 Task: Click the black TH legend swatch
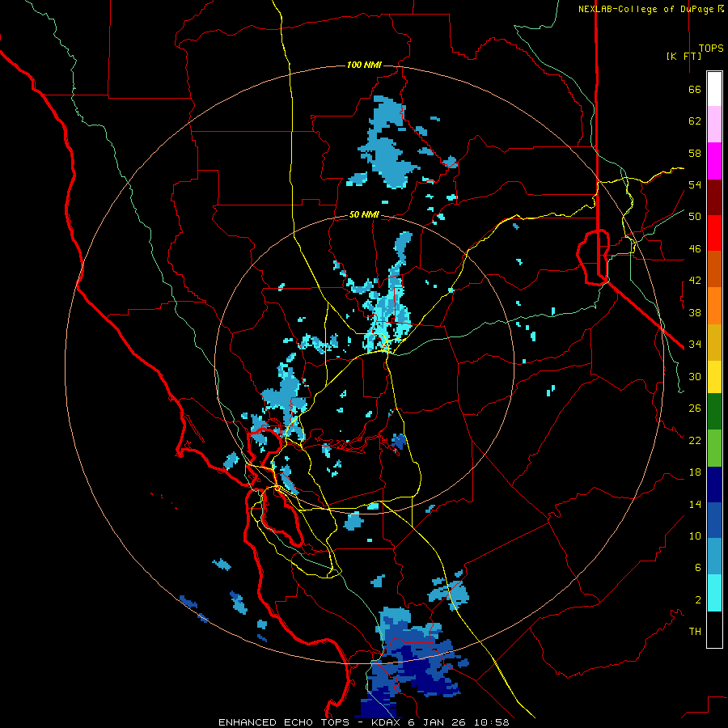[x=714, y=629]
